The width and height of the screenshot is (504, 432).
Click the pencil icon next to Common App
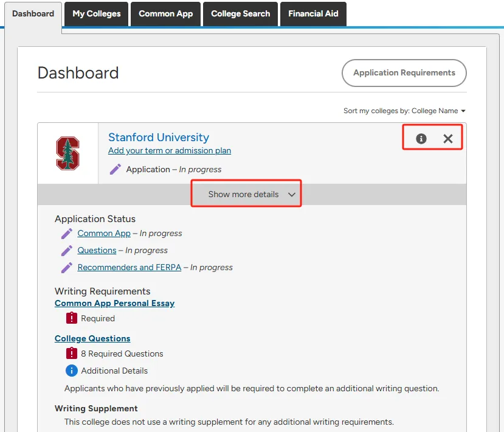(67, 233)
